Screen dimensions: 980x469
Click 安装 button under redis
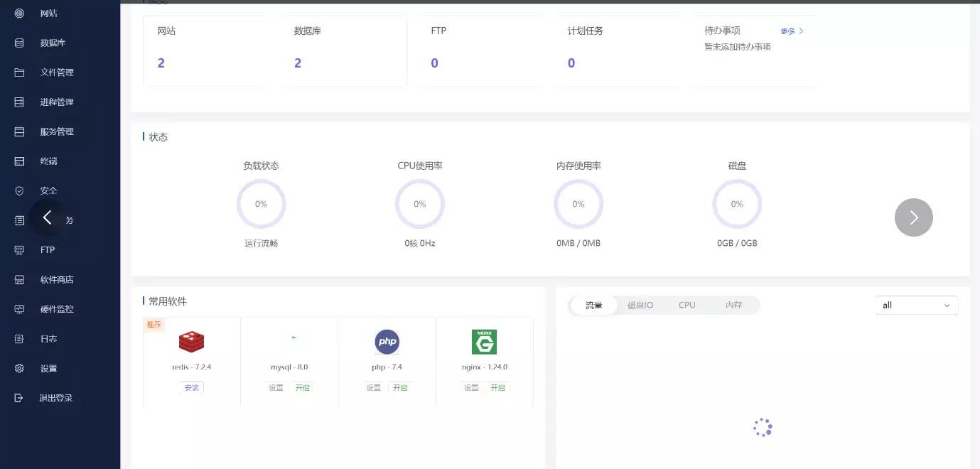point(191,388)
